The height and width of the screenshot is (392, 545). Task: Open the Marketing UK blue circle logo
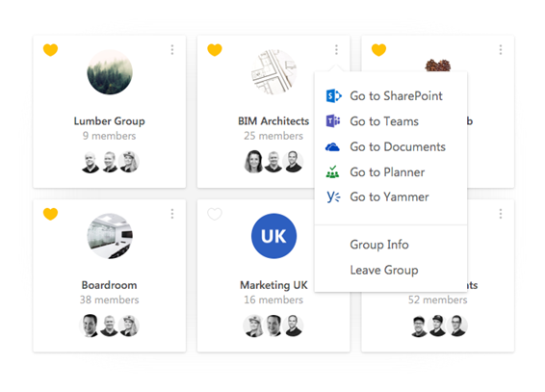(x=273, y=236)
